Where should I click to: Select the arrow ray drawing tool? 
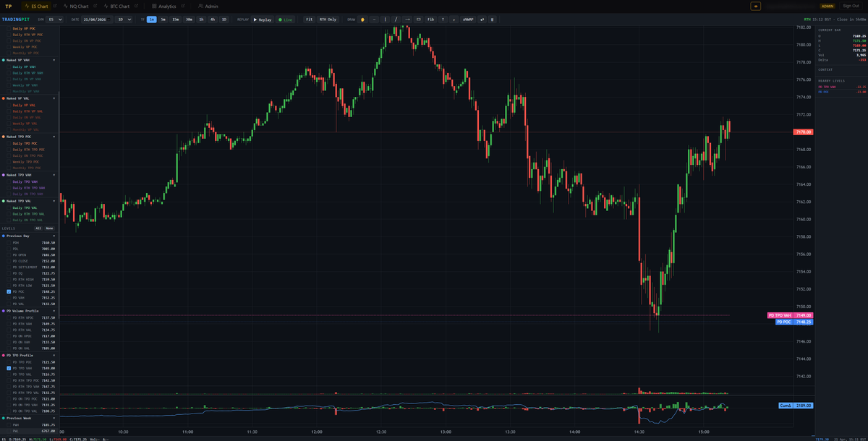point(407,20)
